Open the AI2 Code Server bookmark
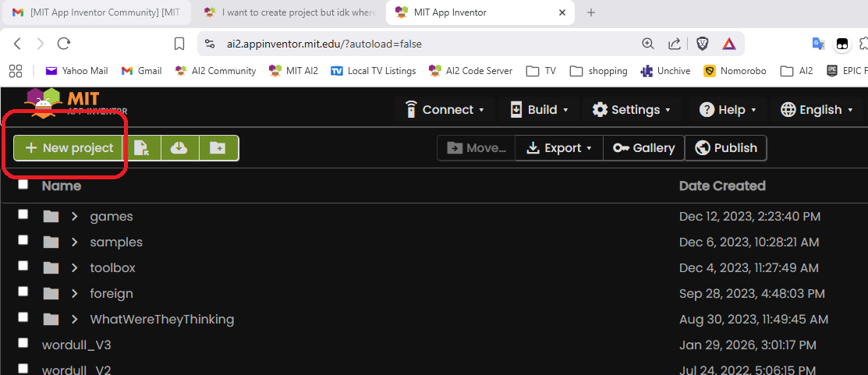This screenshot has height=375, width=868. tap(470, 71)
